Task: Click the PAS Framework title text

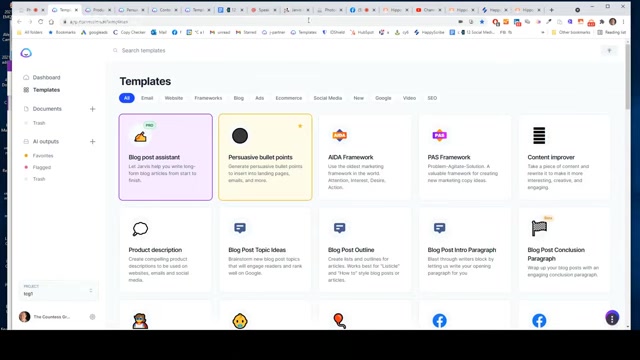Action: pyautogui.click(x=449, y=157)
